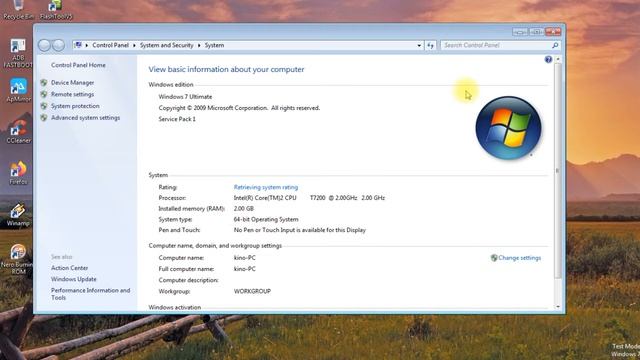Image resolution: width=640 pixels, height=360 pixels.
Task: Click the vertical scrollbar thumb
Action: 558,171
